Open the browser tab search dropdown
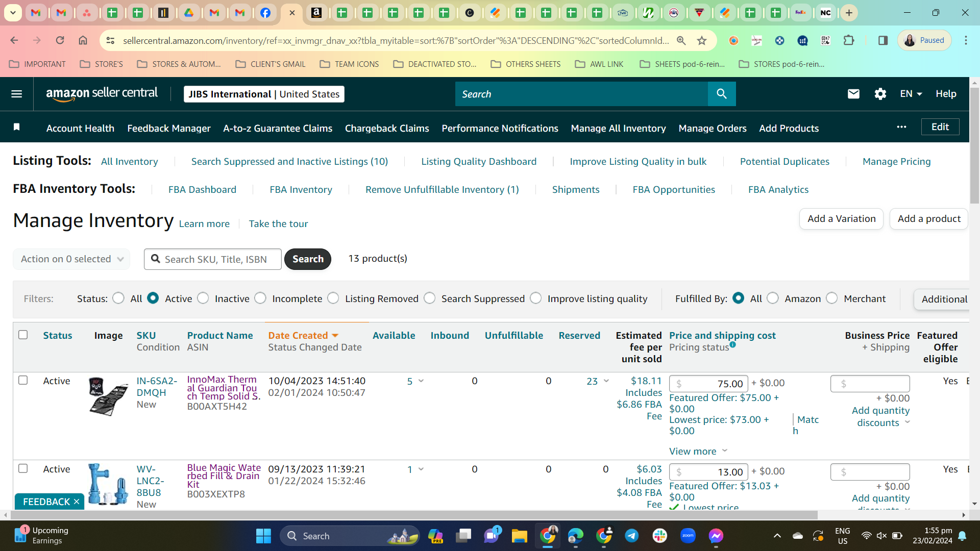The image size is (980, 551). 13,13
